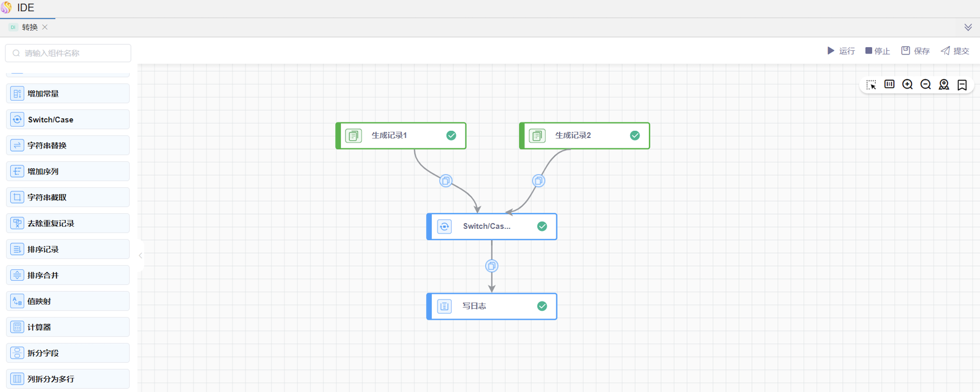The width and height of the screenshot is (980, 392).
Task: Click copy icon on 生成记录1 connection
Action: pyautogui.click(x=445, y=180)
